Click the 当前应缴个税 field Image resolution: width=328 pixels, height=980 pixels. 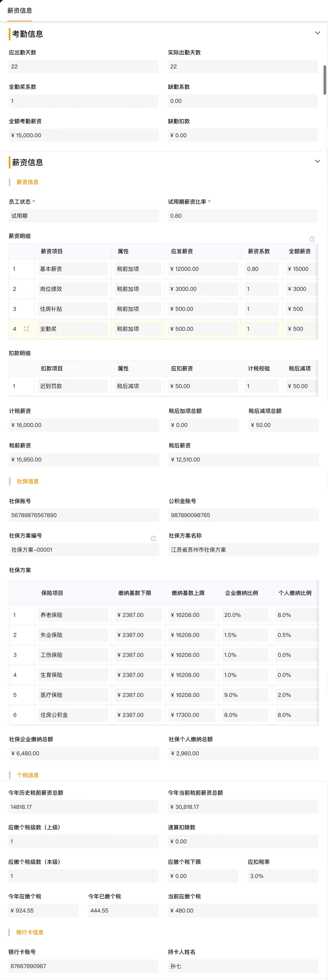click(243, 910)
